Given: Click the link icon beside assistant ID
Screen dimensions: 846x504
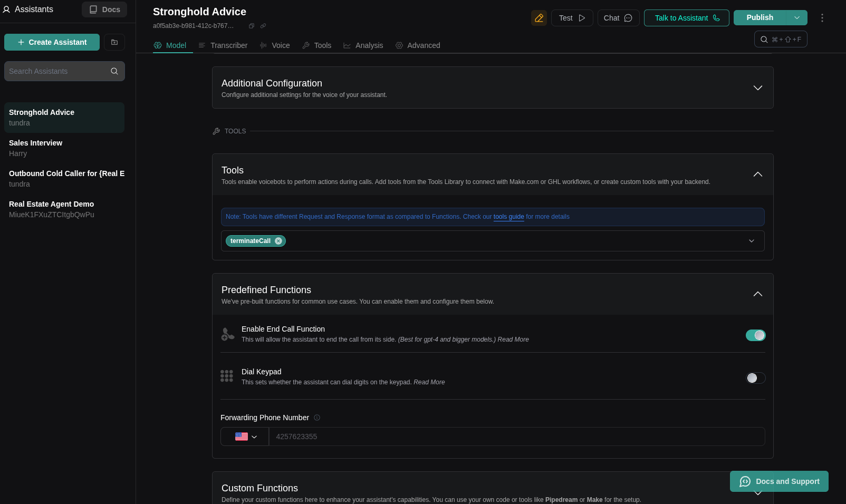Looking at the screenshot, I should click(263, 25).
